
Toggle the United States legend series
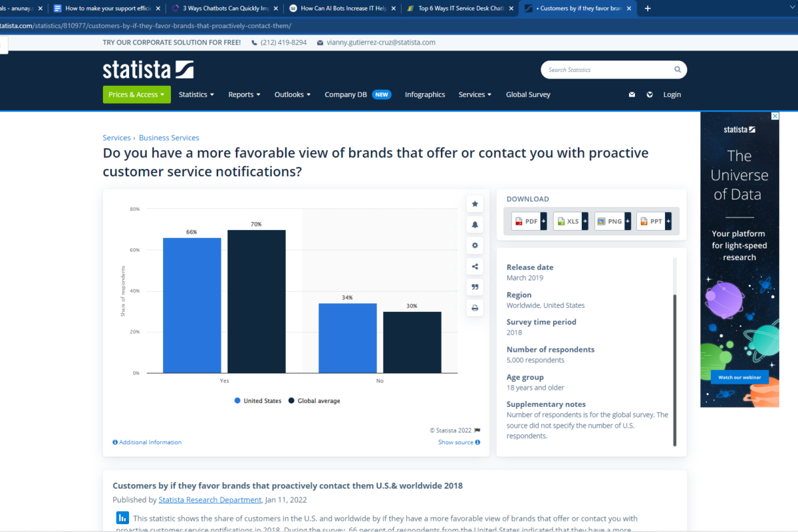[x=257, y=401]
